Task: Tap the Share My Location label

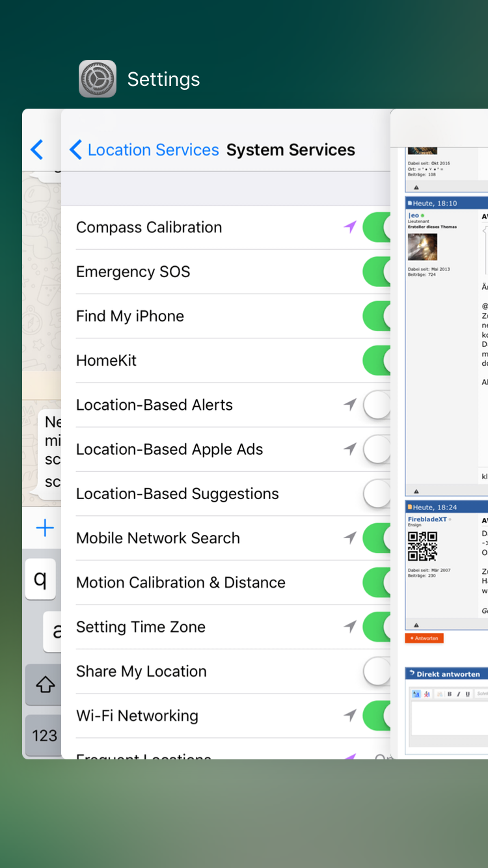Action: pyautogui.click(x=141, y=671)
